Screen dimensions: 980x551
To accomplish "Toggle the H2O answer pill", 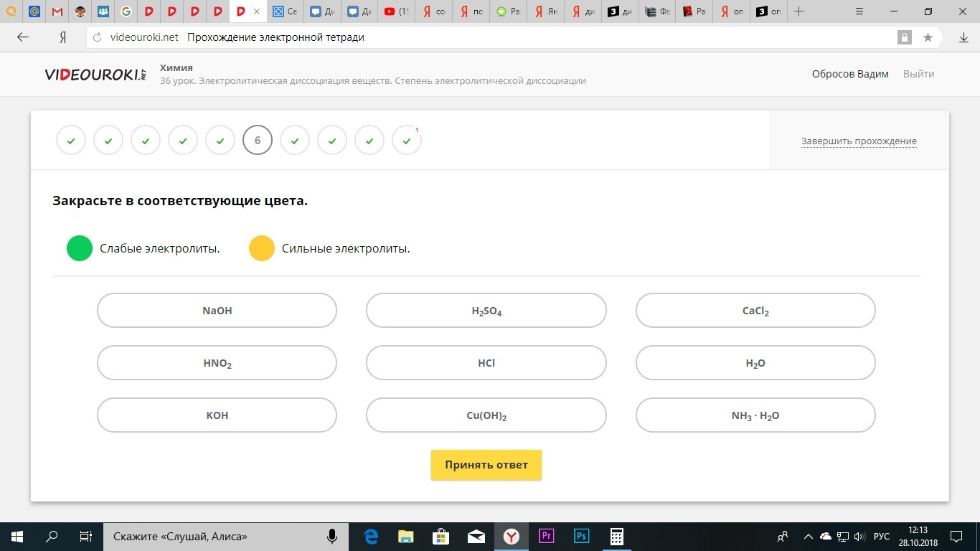I will click(x=755, y=363).
